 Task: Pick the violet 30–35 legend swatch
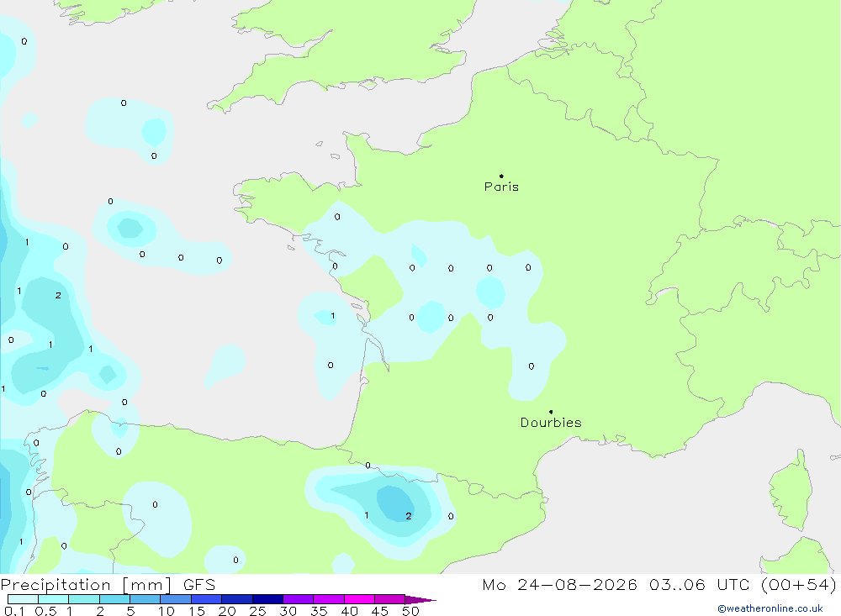[x=298, y=599]
